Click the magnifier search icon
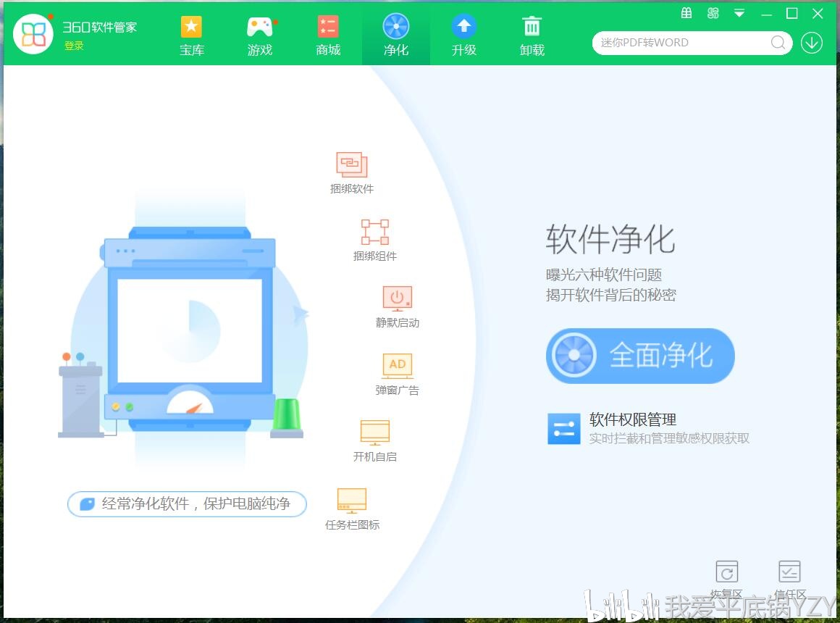 [x=778, y=42]
